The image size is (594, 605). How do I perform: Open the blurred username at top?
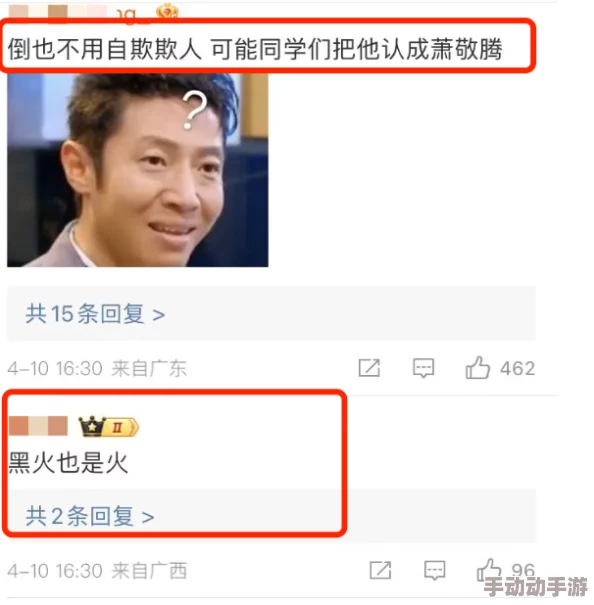click(x=79, y=12)
